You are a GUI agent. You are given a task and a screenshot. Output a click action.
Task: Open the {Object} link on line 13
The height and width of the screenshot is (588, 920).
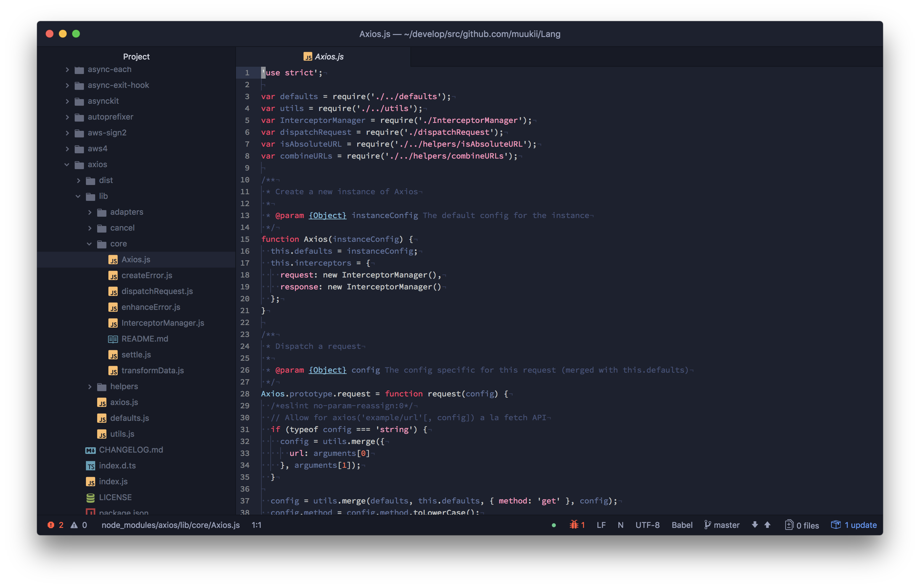(327, 215)
